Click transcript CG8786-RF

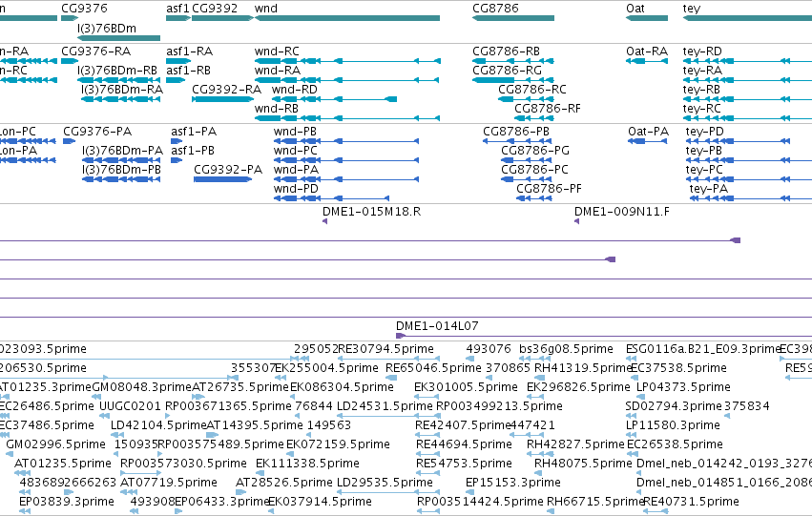pos(532,118)
